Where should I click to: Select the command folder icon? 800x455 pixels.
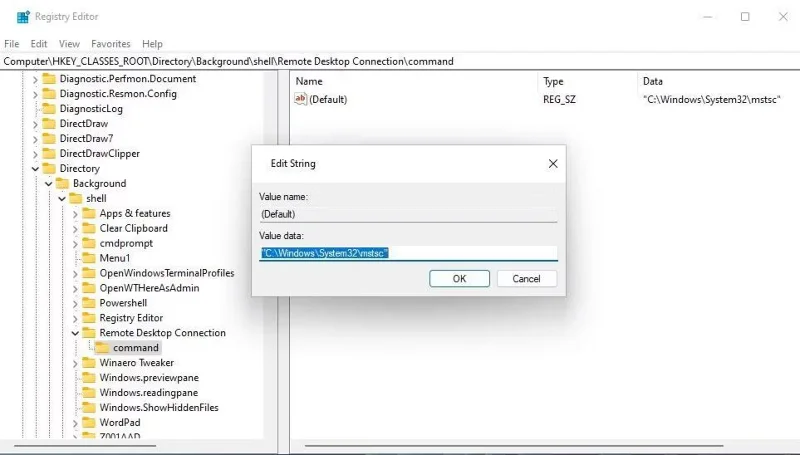tap(102, 347)
